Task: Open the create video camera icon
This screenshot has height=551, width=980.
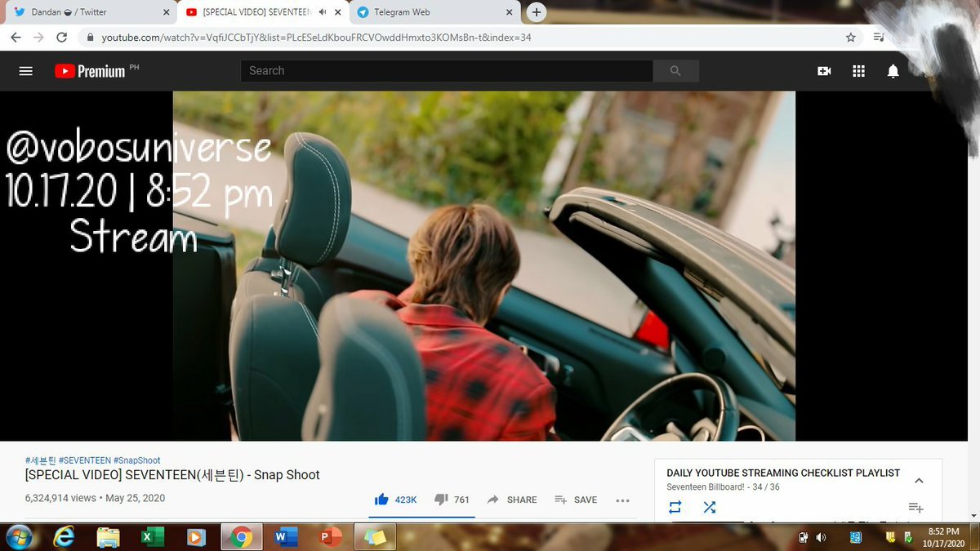Action: click(x=824, y=71)
